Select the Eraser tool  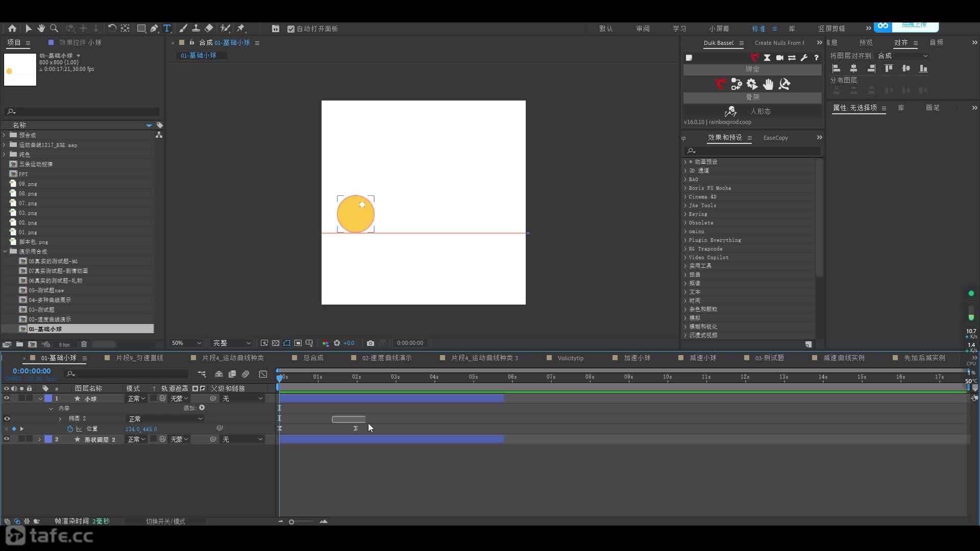click(x=209, y=29)
